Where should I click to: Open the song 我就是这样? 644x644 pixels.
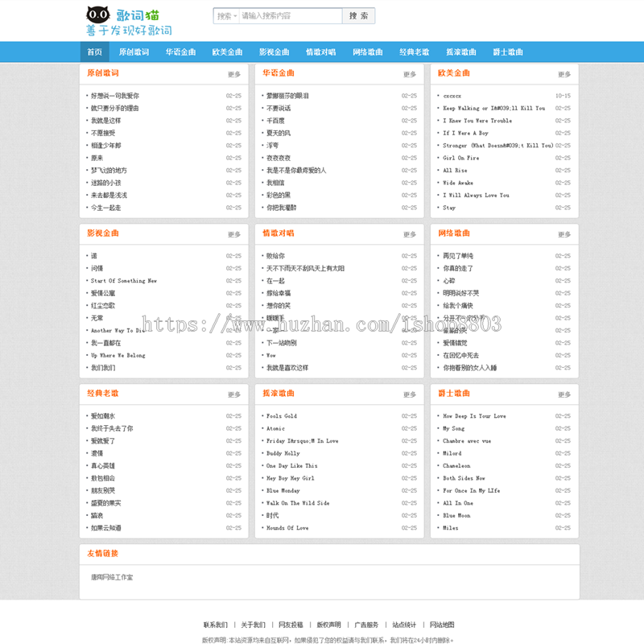click(x=106, y=121)
